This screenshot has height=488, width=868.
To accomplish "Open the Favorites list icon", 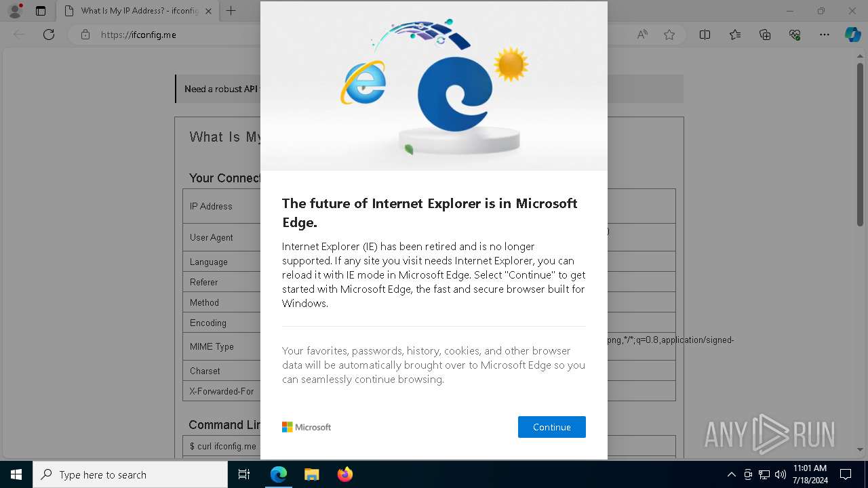I will 735,35.
